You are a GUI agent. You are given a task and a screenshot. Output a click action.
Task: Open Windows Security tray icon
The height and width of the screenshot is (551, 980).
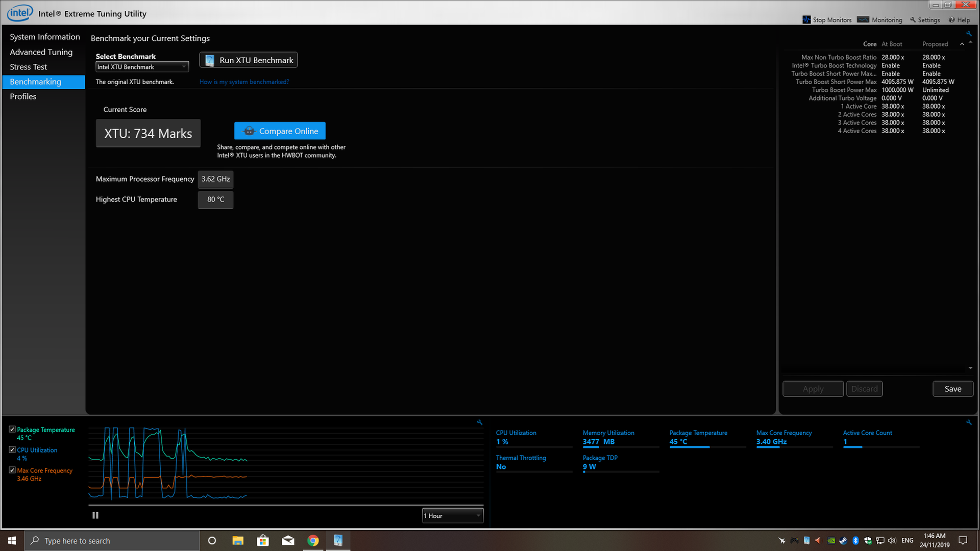[x=868, y=540]
